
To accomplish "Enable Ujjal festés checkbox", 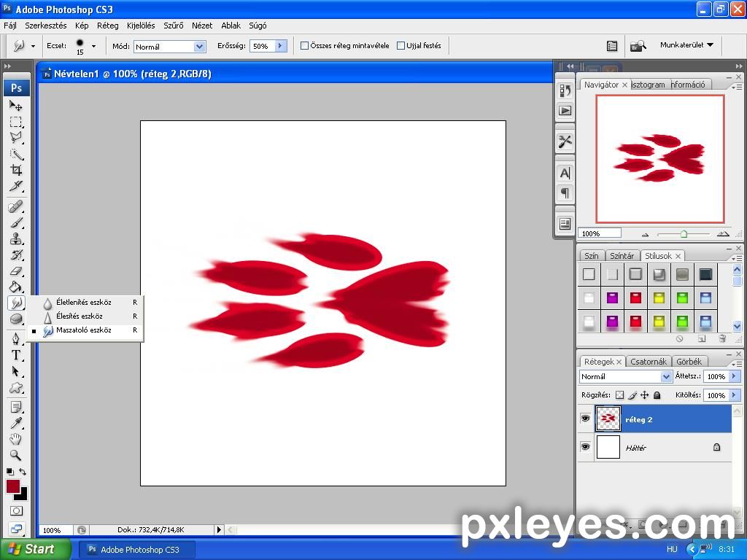I will click(x=400, y=46).
